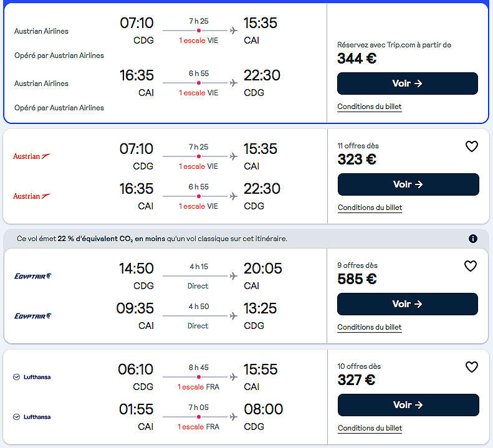Viewport: 493px width, 448px height.
Task: Click the 1 escale FRA label on 06:10 flight
Action: click(198, 387)
